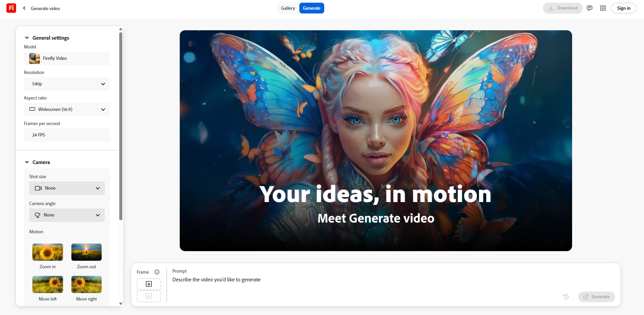Collapse the General settings section

tap(27, 38)
